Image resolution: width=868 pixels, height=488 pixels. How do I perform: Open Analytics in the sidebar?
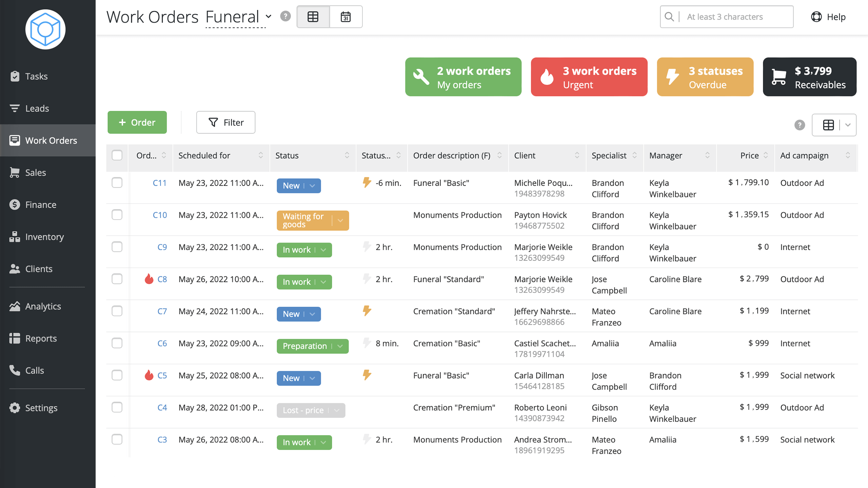(48, 306)
